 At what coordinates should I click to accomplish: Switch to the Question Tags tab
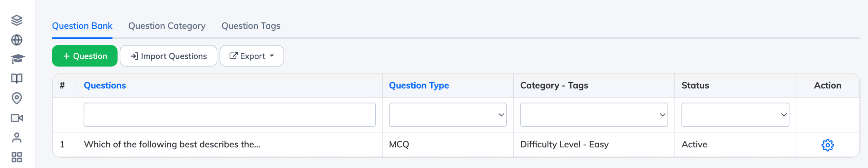click(x=251, y=26)
